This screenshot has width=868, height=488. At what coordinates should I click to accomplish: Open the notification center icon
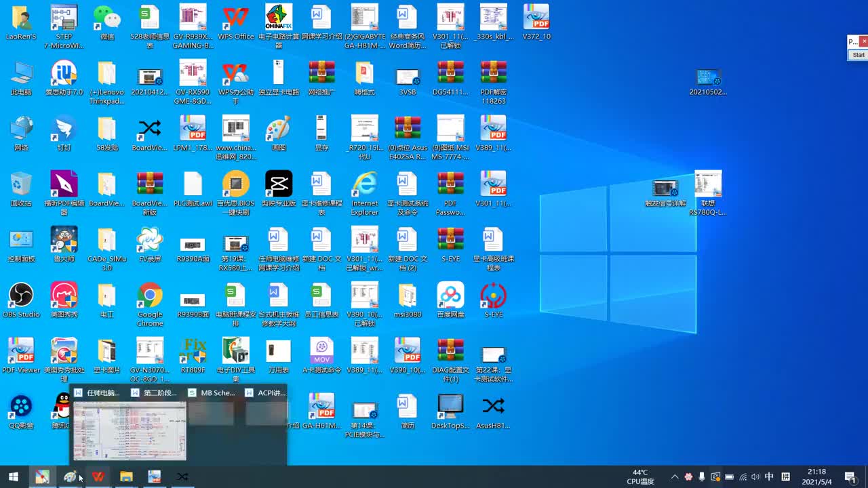coord(850,477)
